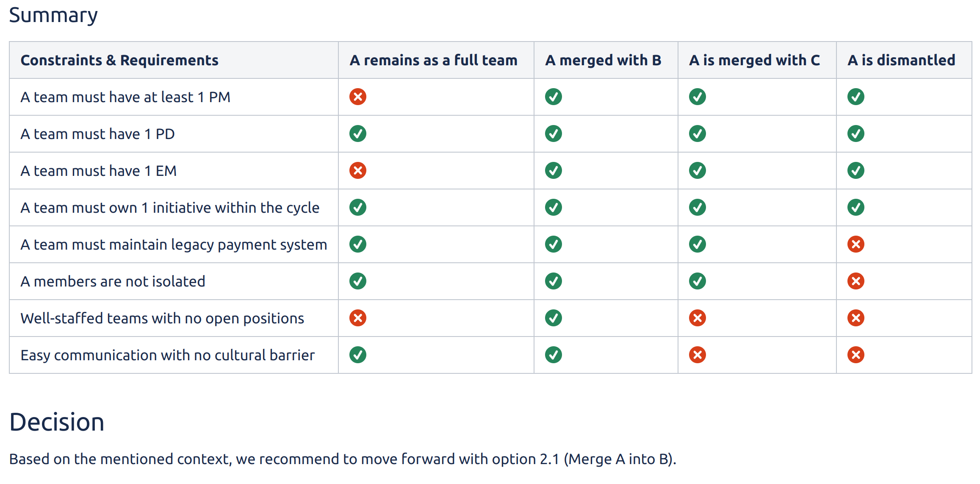The width and height of the screenshot is (980, 484).
Task: Click red cross for EM under full team
Action: point(357,171)
